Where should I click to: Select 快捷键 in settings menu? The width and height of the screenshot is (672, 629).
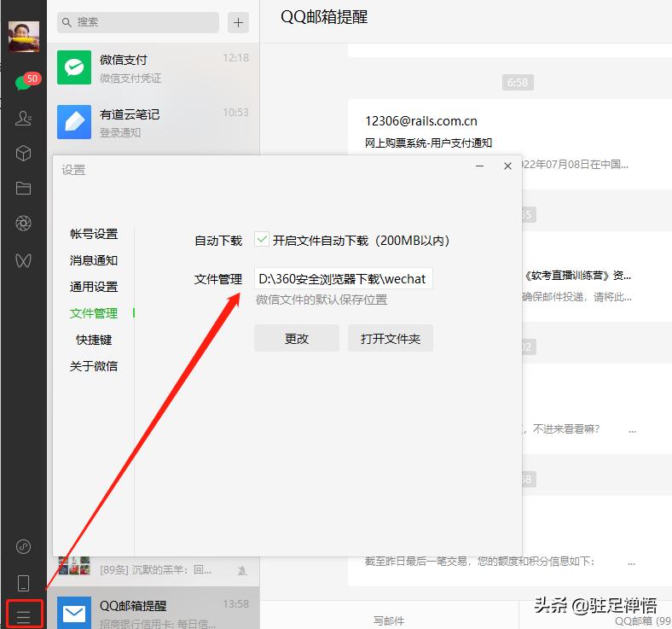[x=94, y=340]
